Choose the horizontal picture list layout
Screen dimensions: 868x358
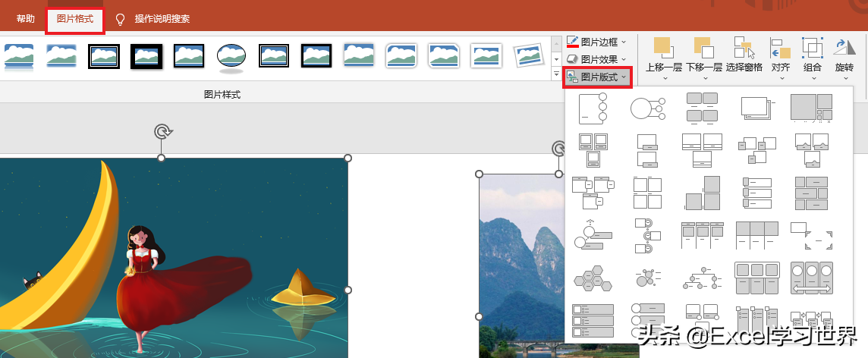tap(757, 278)
